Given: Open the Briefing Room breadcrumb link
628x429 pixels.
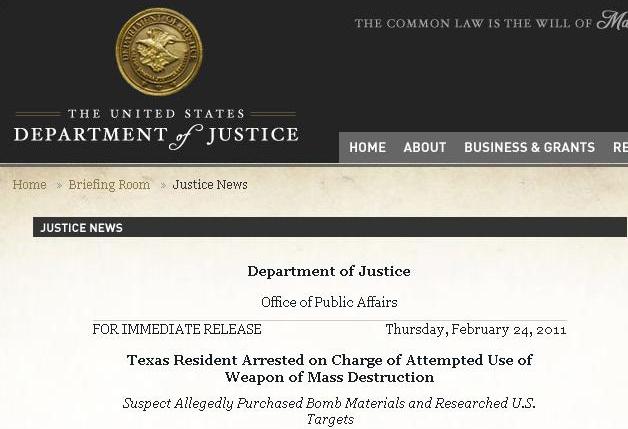Looking at the screenshot, I should tap(109, 185).
